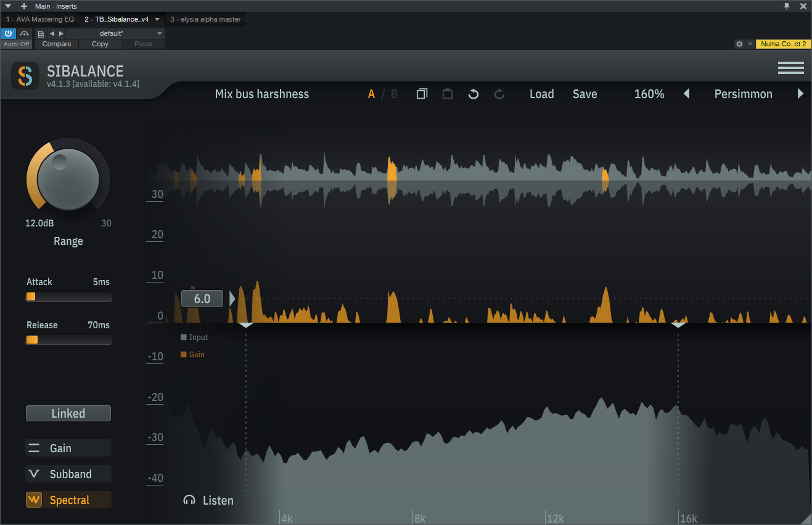Go to next host preset
Viewport: 812px width, 525px height.
61,33
